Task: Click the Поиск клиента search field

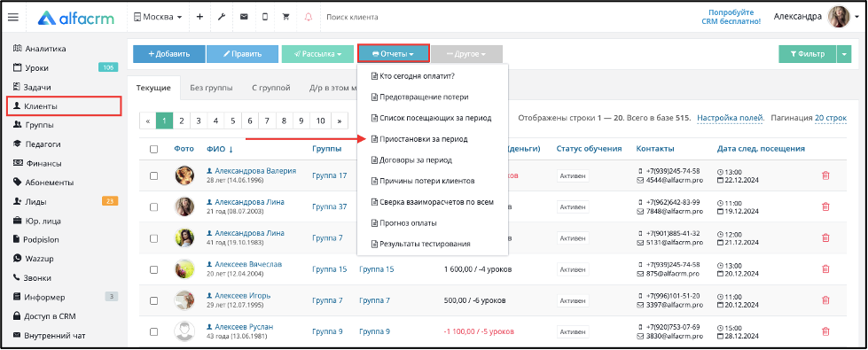Action: click(387, 17)
